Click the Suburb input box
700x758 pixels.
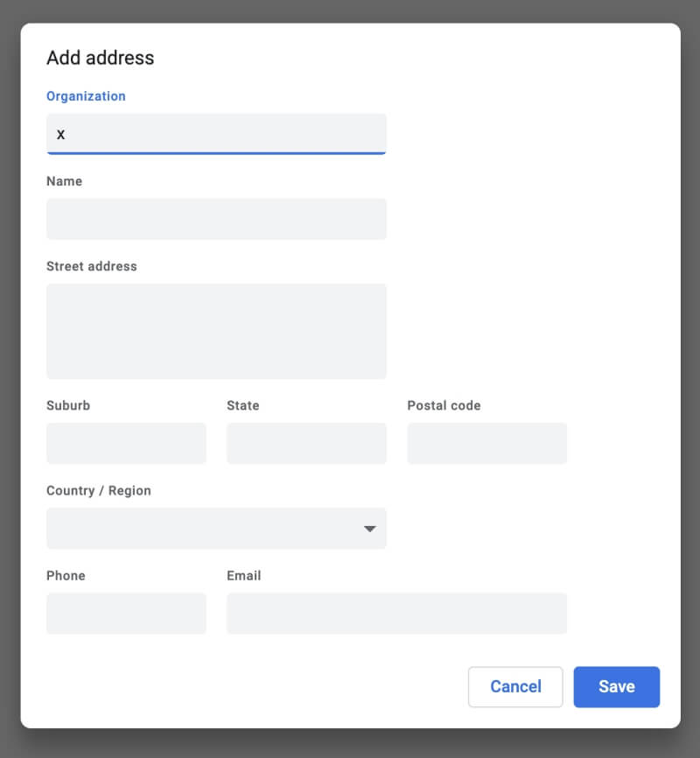tap(126, 443)
